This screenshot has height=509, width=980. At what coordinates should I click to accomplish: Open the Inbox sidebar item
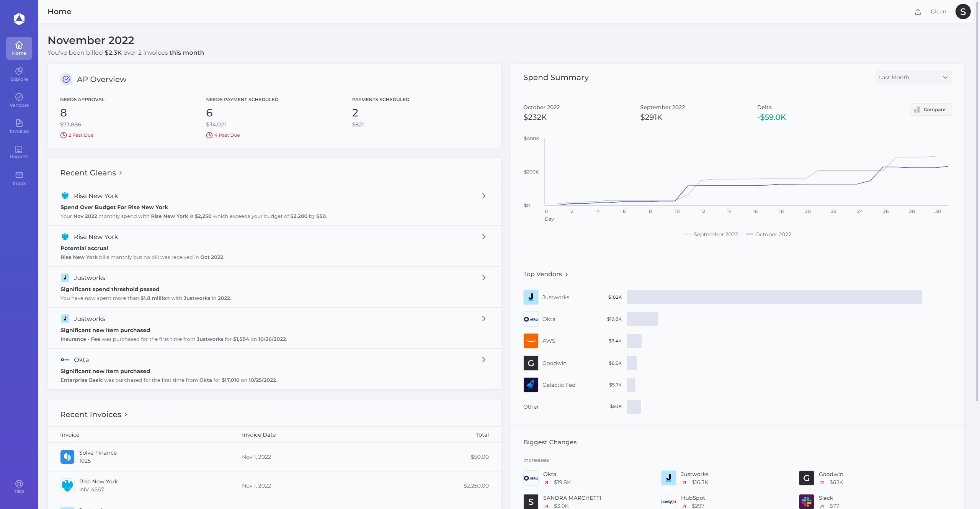coord(19,178)
